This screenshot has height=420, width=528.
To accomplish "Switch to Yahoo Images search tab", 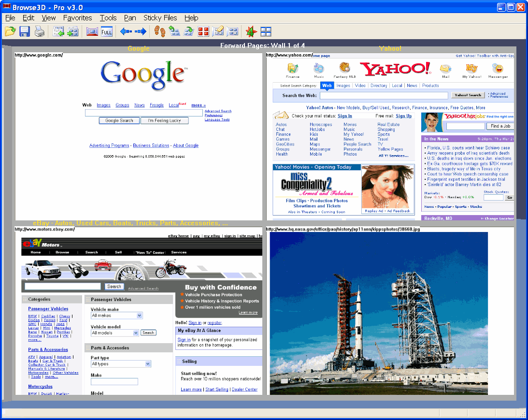I will 344,85.
